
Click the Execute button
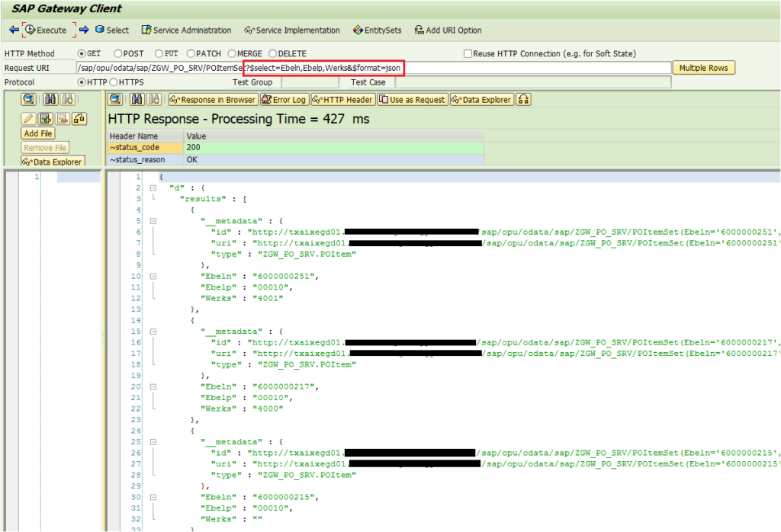(x=47, y=30)
